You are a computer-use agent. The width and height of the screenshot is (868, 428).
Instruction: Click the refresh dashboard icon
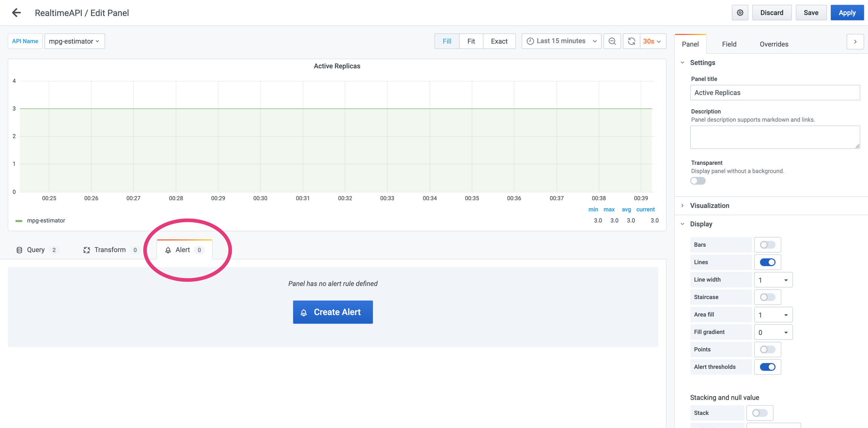tap(632, 41)
